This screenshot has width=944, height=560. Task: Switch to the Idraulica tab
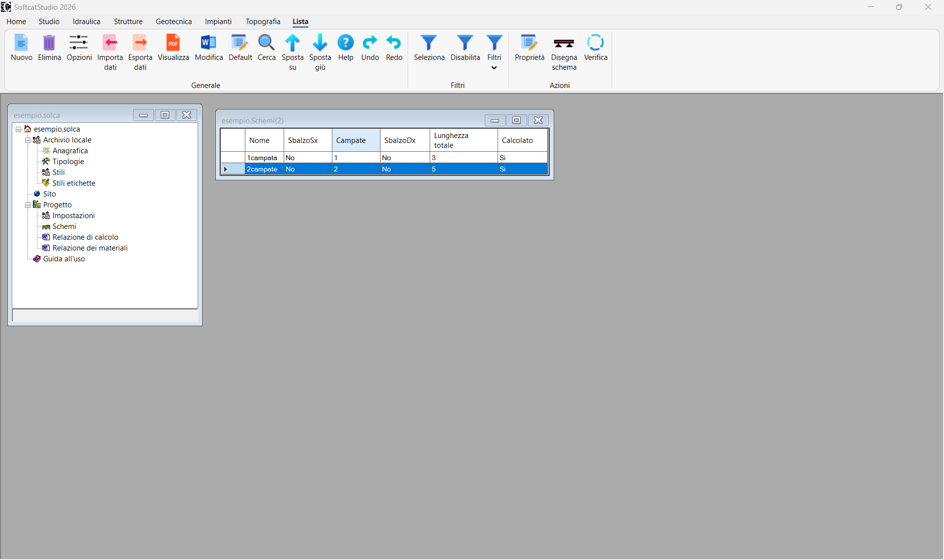pyautogui.click(x=87, y=22)
